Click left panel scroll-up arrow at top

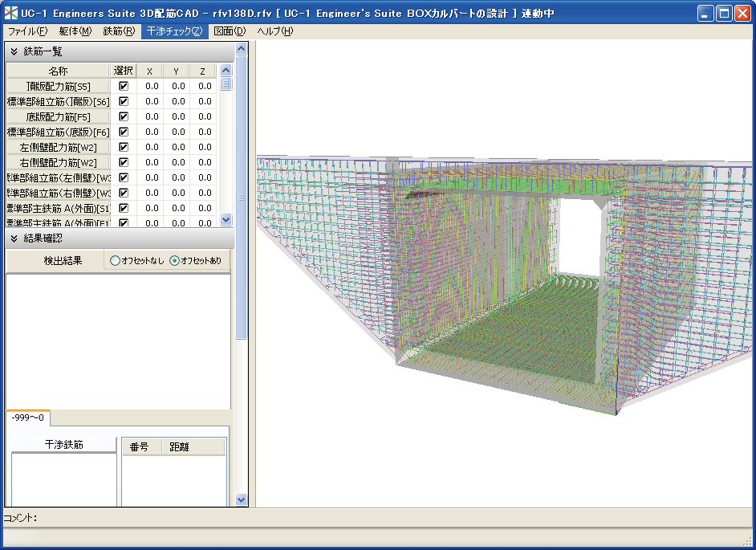(x=241, y=50)
